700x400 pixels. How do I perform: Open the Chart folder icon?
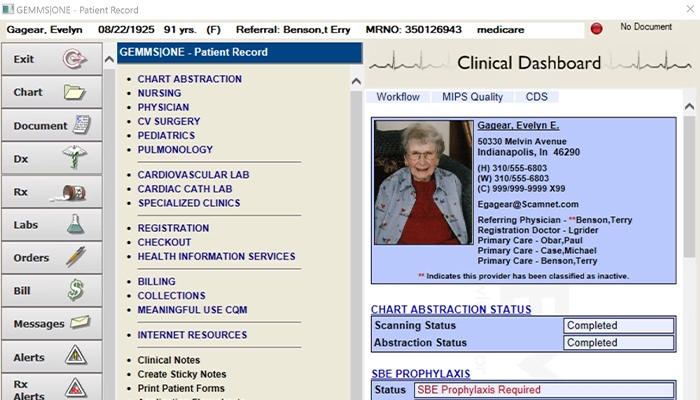(74, 92)
